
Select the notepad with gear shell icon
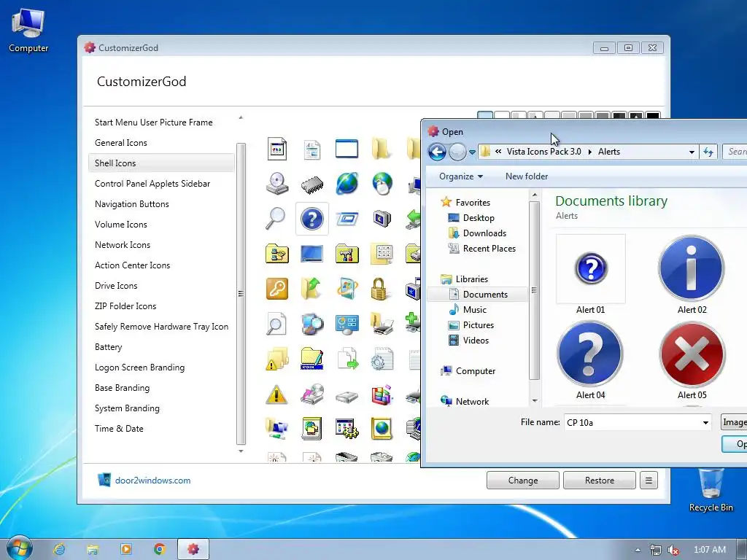tap(382, 359)
